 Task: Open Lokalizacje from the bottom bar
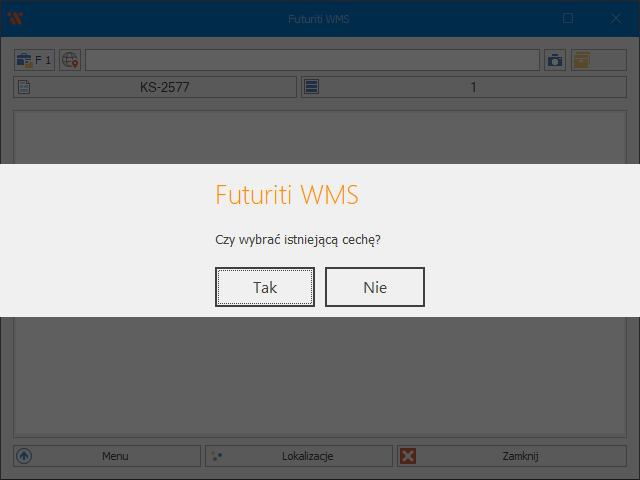[x=299, y=456]
